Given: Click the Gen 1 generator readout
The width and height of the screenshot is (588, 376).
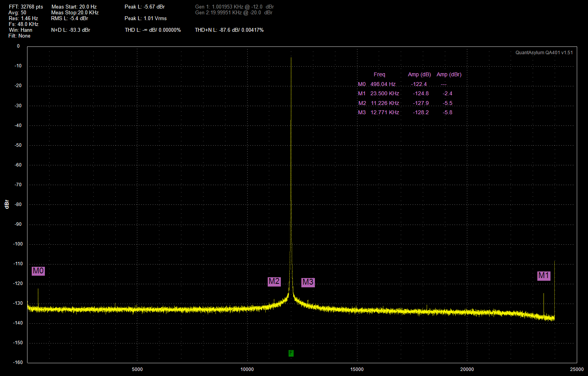Looking at the screenshot, I should point(234,7).
